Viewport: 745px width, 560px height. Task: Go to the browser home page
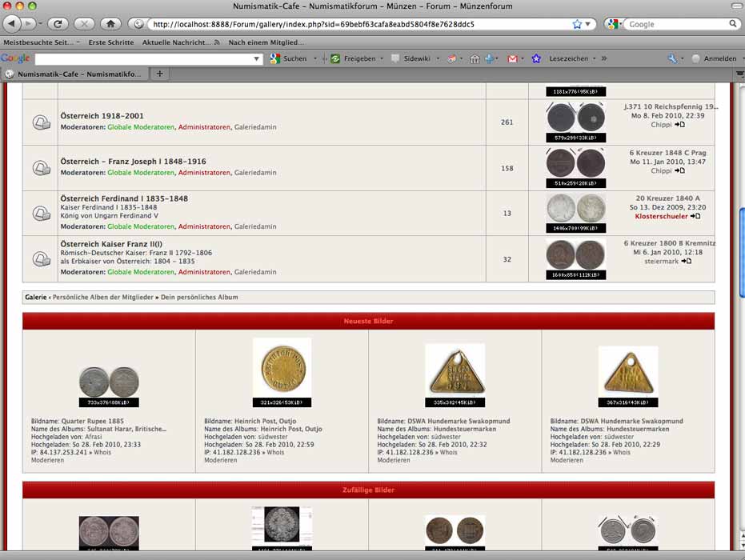(x=110, y=24)
